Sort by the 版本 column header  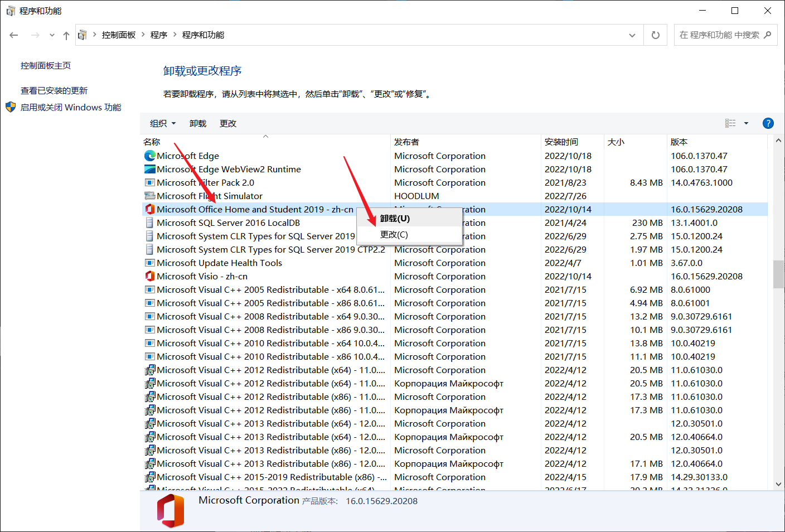point(717,142)
